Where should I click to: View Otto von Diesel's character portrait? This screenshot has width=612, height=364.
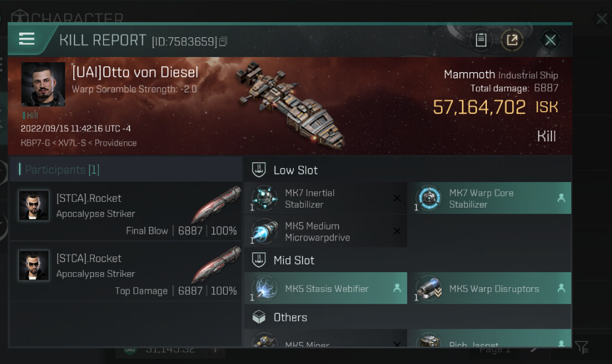(x=43, y=84)
